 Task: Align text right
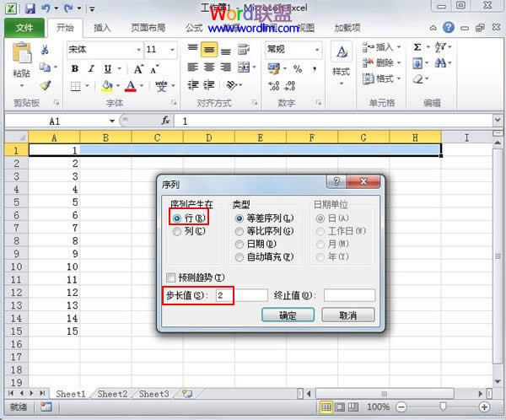point(225,67)
